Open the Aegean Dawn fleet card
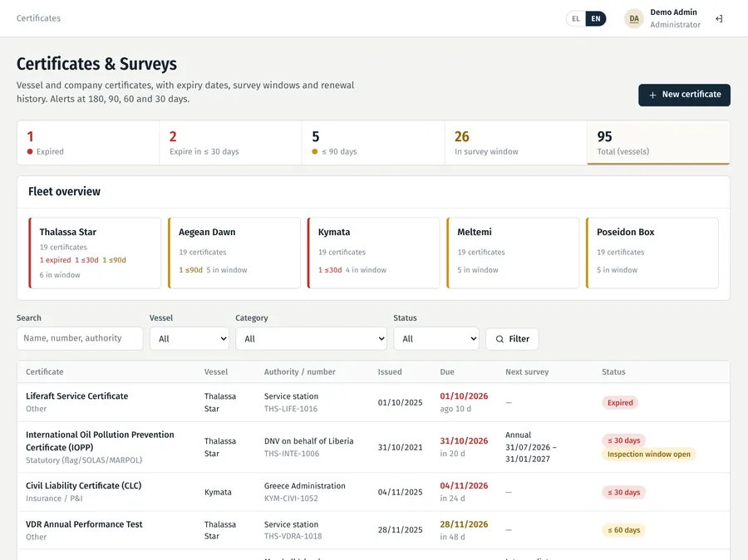Image resolution: width=748 pixels, height=560 pixels. pyautogui.click(x=234, y=253)
